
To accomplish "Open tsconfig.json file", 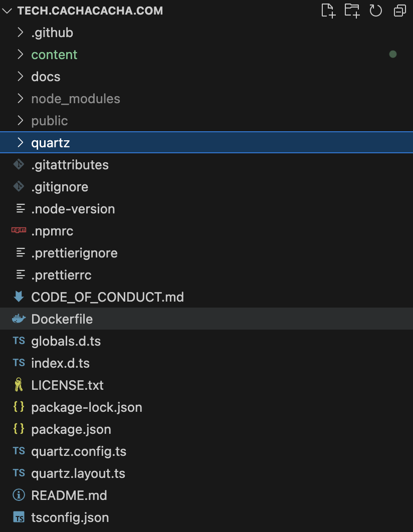I will tap(70, 517).
